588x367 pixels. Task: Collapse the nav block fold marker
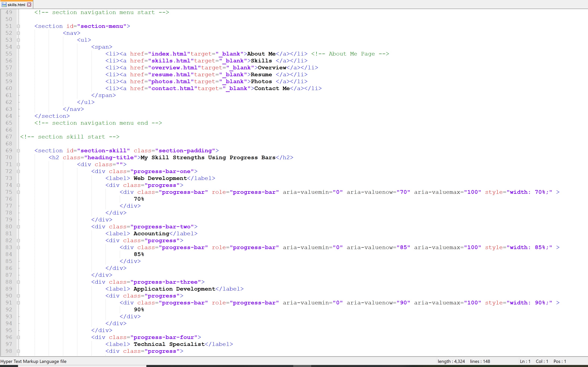pyautogui.click(x=18, y=33)
